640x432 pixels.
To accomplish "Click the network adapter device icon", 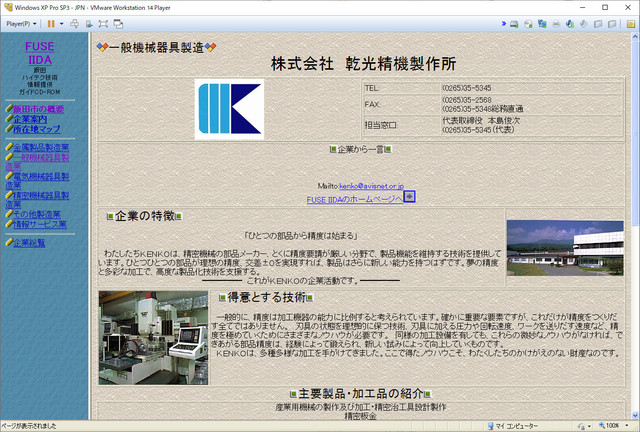I will (x=542, y=24).
